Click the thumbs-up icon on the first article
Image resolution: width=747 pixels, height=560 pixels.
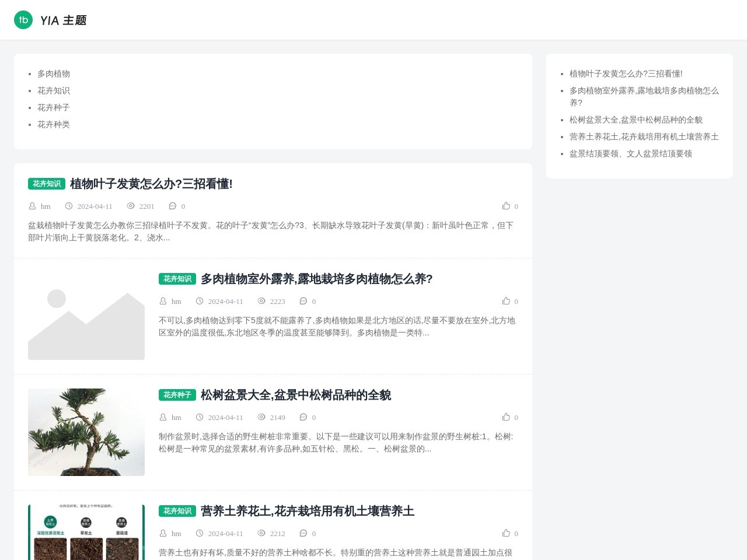(507, 206)
